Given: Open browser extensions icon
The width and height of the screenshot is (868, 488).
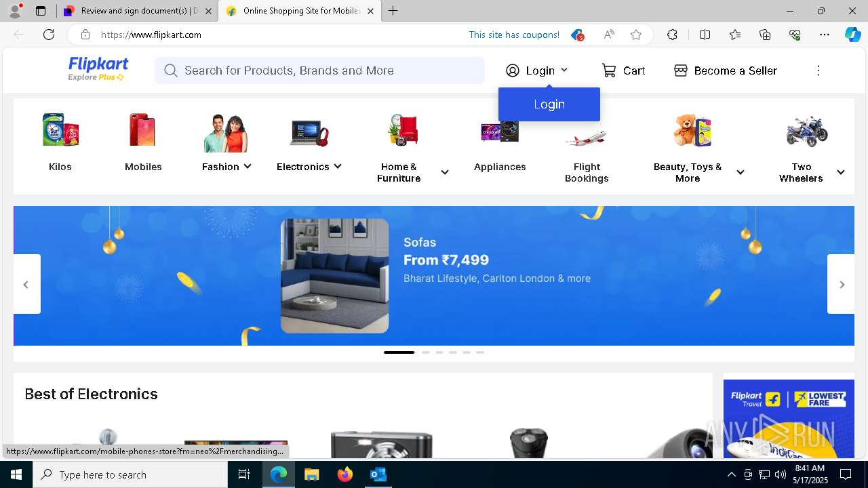Looking at the screenshot, I should (672, 35).
